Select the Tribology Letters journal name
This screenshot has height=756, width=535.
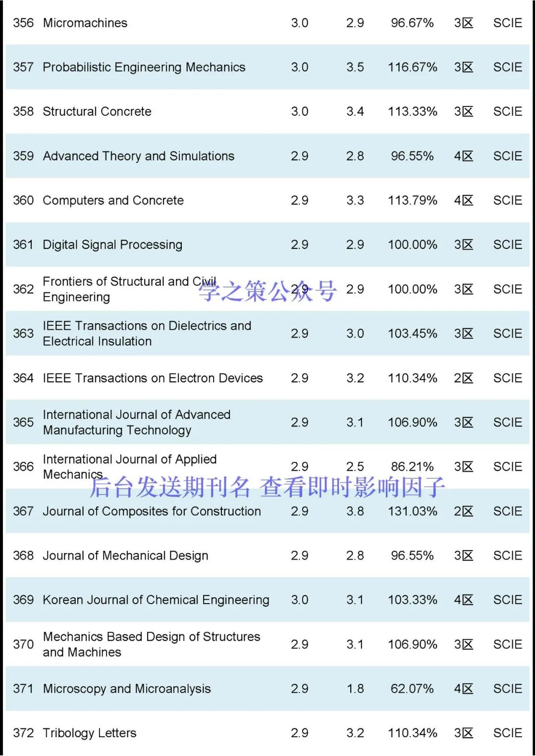89,733
